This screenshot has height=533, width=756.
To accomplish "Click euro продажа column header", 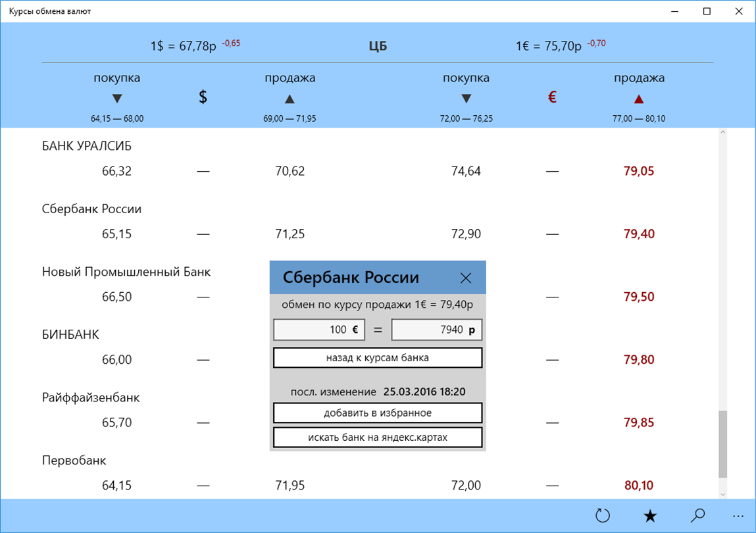I will click(639, 78).
